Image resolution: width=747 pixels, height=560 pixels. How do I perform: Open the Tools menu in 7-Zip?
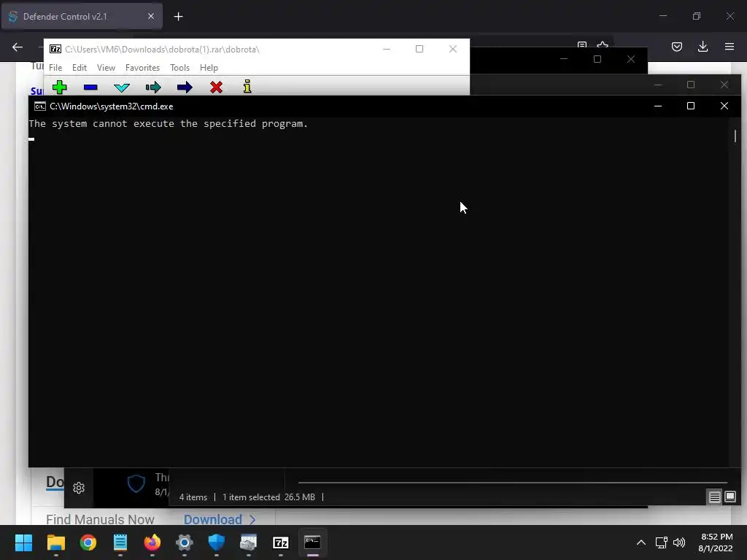(179, 68)
